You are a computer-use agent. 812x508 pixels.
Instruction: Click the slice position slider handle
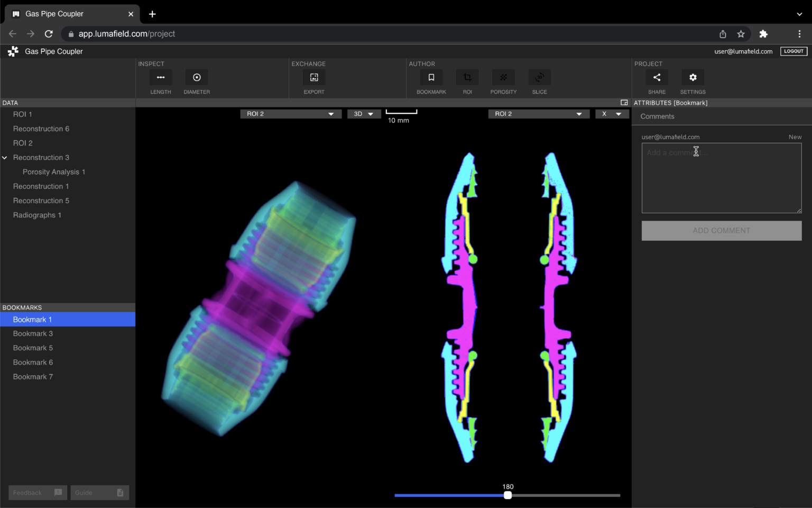(508, 495)
